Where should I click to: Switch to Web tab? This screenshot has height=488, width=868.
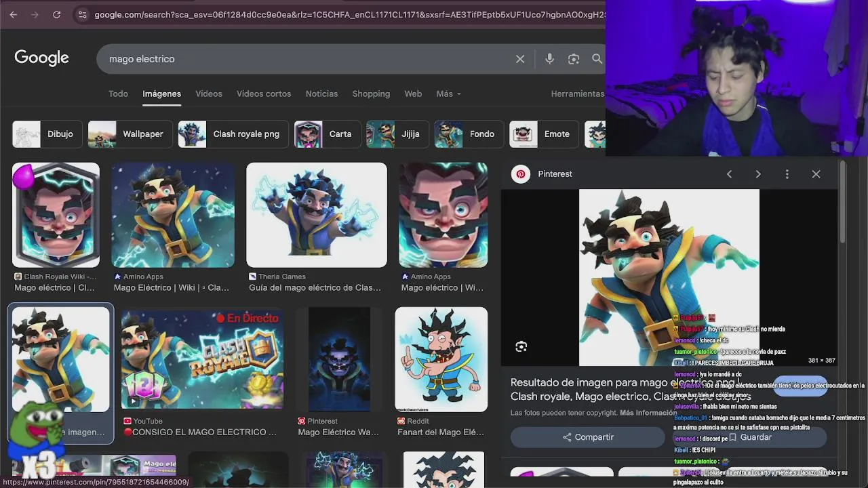tap(413, 94)
